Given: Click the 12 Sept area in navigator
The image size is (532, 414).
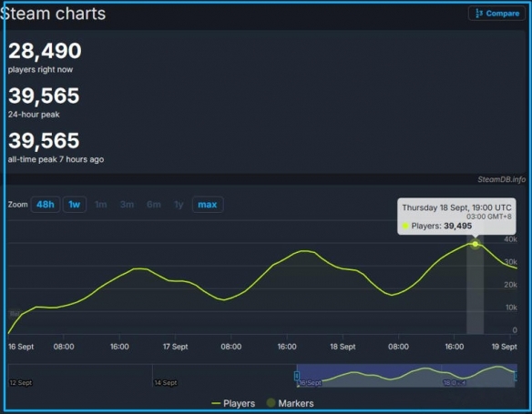Looking at the screenshot, I should (21, 383).
